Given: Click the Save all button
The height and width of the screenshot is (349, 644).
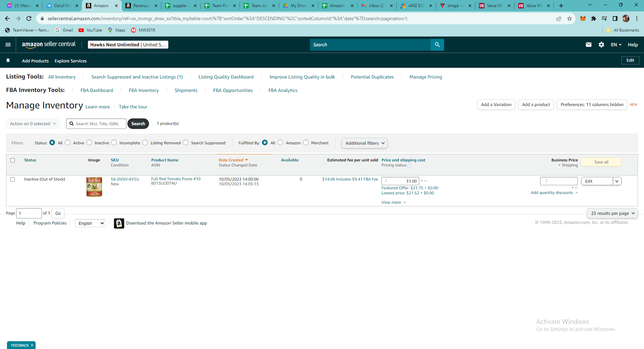Looking at the screenshot, I should pyautogui.click(x=601, y=162).
